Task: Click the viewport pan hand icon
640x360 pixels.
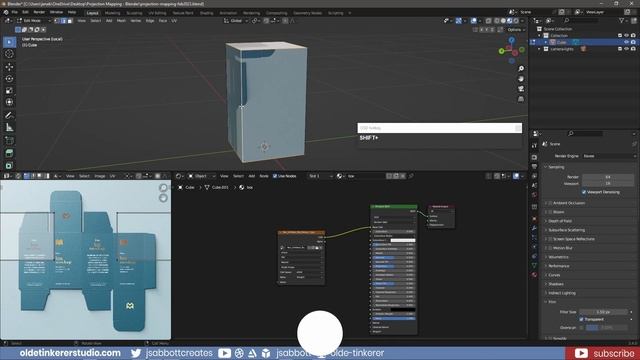Action: pyautogui.click(x=521, y=79)
